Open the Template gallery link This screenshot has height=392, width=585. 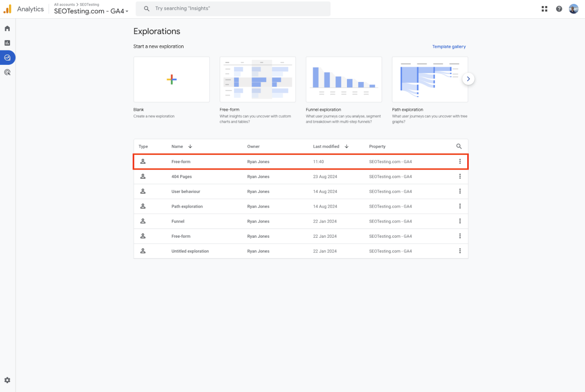click(x=449, y=46)
